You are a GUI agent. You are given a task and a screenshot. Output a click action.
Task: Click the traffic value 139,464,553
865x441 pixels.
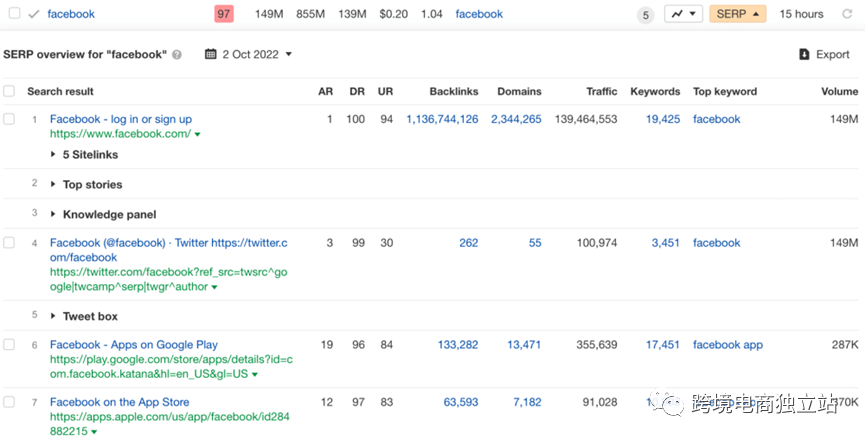pos(586,119)
